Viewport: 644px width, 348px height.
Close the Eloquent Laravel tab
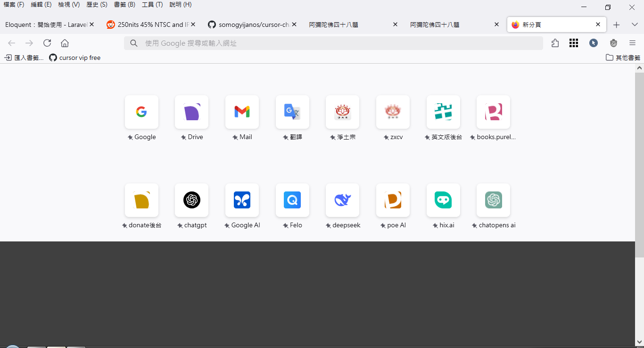click(92, 25)
